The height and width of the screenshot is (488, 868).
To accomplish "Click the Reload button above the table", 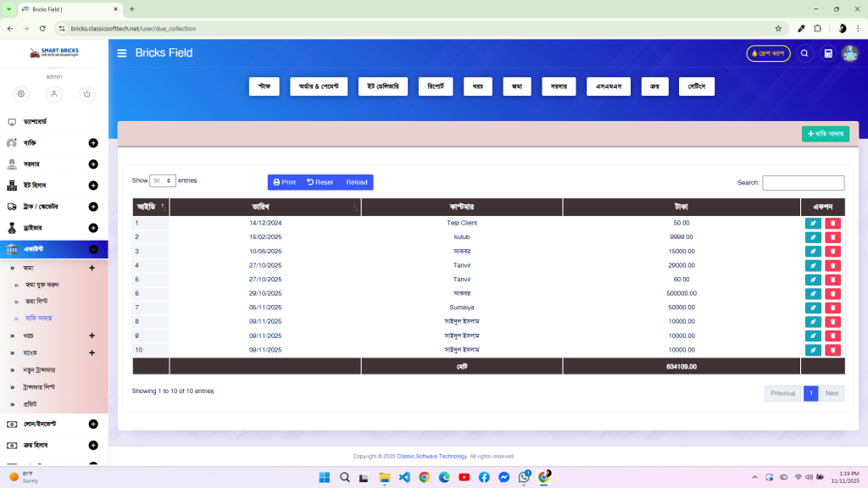I will click(355, 182).
